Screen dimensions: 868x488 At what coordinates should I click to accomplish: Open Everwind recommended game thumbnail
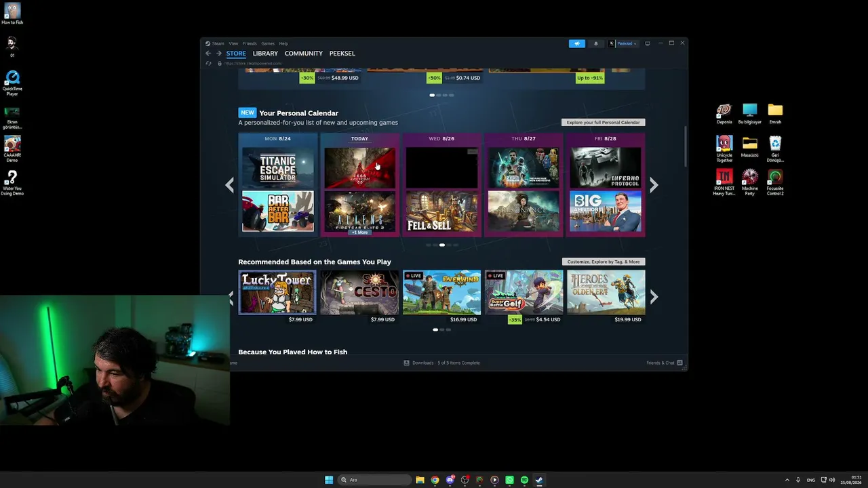(x=441, y=292)
